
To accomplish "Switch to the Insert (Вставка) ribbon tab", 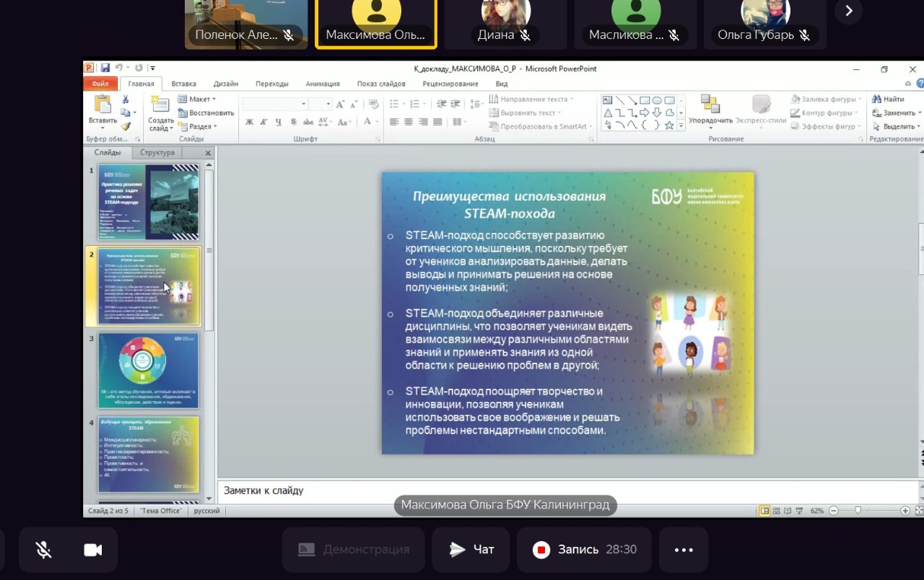I will pos(183,84).
